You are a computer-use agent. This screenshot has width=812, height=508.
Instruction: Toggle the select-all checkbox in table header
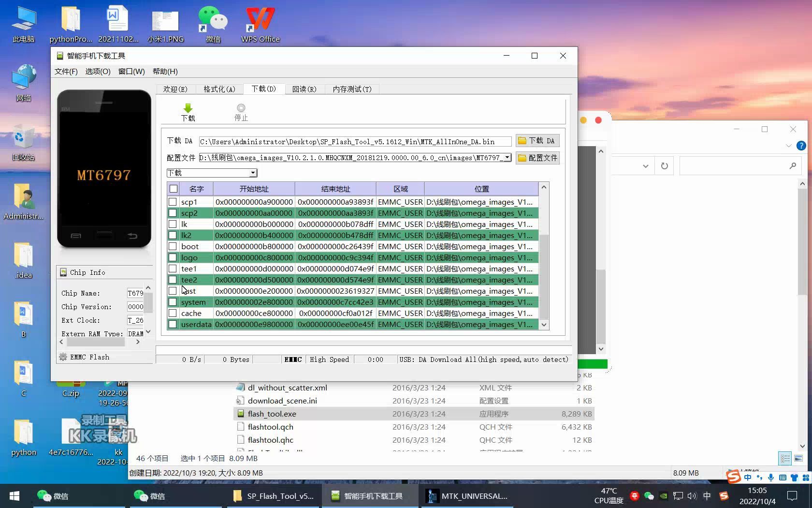point(174,189)
